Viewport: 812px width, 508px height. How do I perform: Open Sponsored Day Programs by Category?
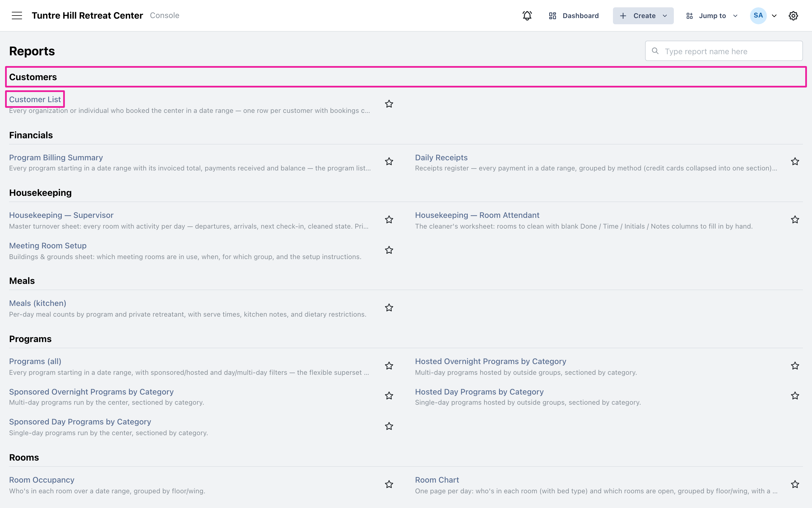(80, 422)
